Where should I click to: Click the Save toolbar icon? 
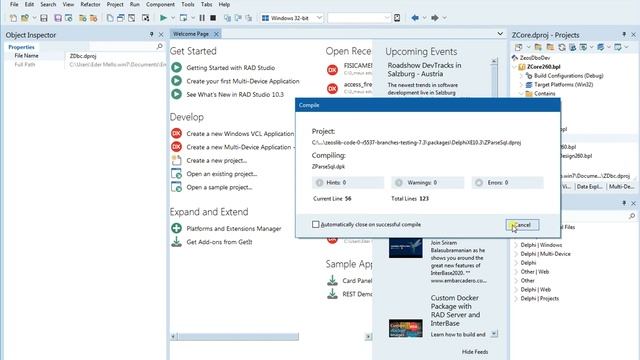[44, 18]
